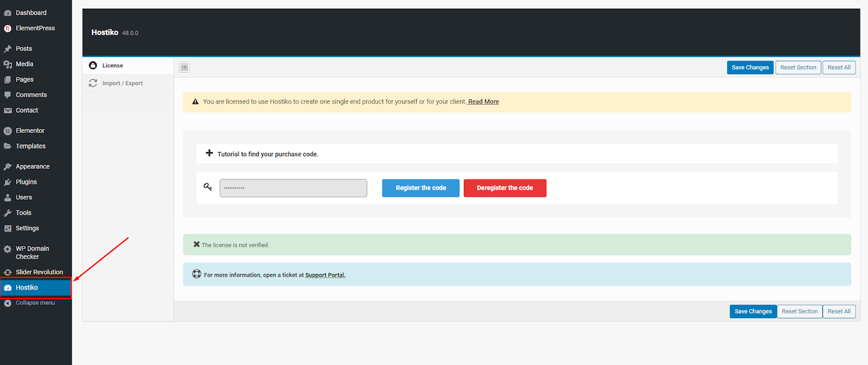The image size is (868, 365).
Task: Click Deregister the code button
Action: click(505, 188)
